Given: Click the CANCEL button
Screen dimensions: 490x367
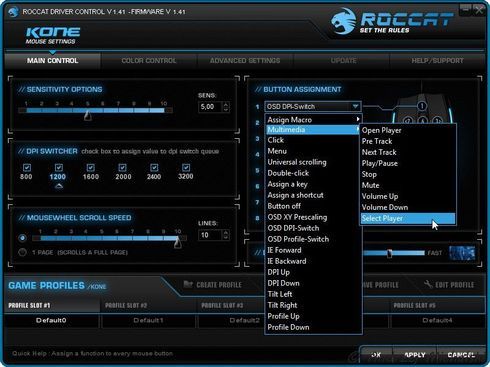Looking at the screenshot, I should pyautogui.click(x=461, y=355).
